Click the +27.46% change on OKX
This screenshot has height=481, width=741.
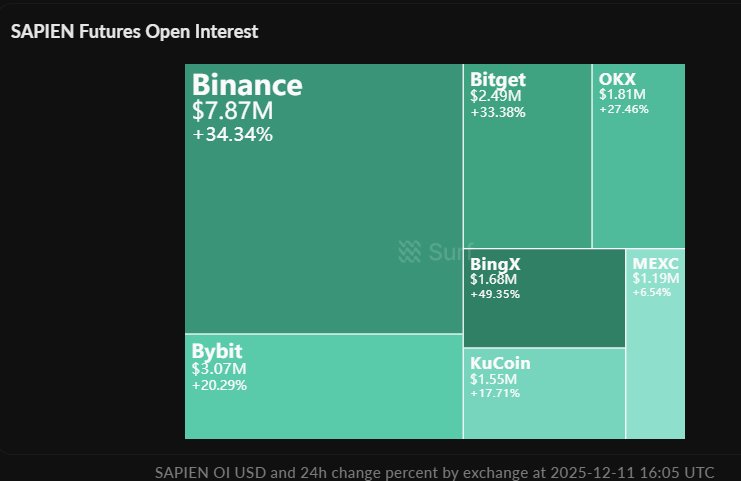(x=623, y=109)
